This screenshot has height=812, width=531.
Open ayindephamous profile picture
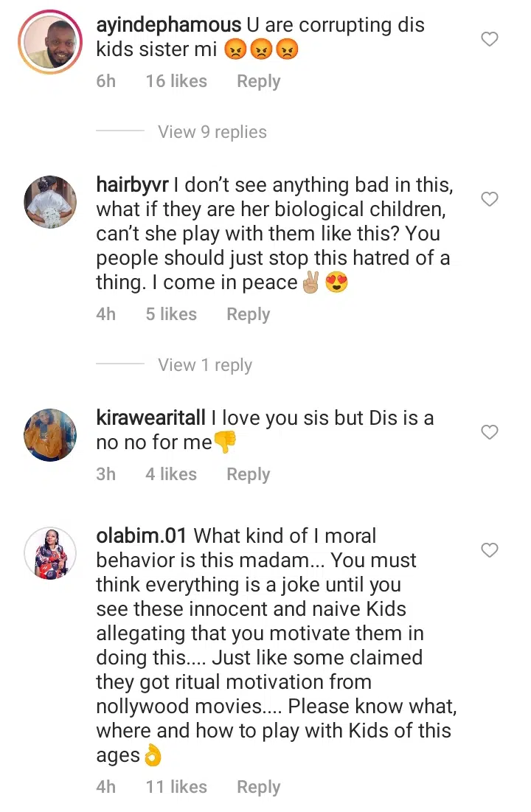(x=50, y=42)
